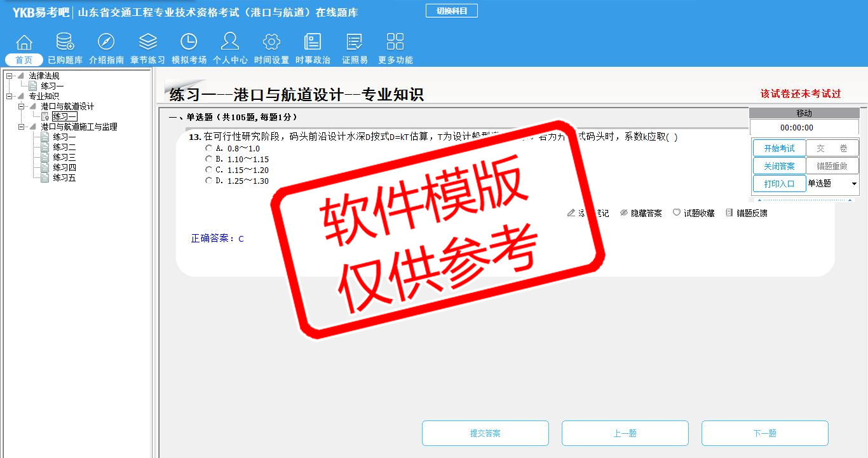The image size is (868, 458).
Task: Open 练习三 in the tree
Action: (x=64, y=158)
